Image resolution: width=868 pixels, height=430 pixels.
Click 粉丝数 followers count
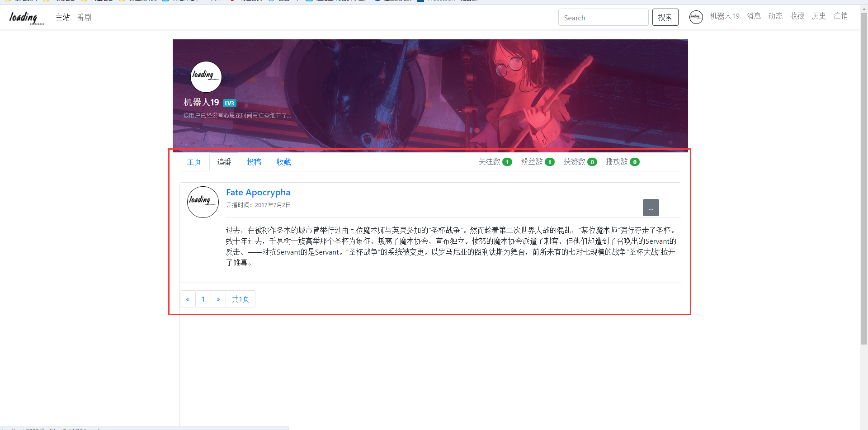point(538,162)
